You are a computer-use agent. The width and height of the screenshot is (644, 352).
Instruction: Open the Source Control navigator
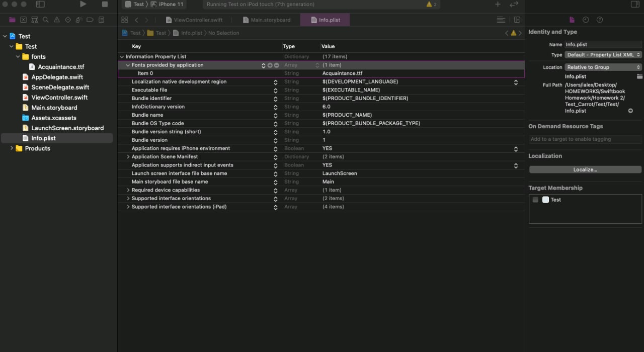[x=23, y=20]
